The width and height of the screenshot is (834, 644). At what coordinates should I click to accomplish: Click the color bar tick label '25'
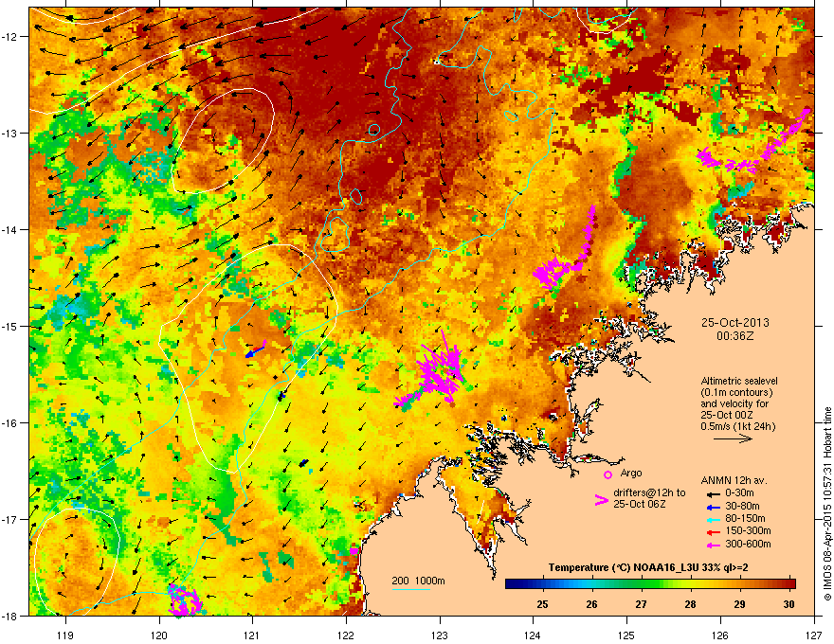tap(542, 604)
